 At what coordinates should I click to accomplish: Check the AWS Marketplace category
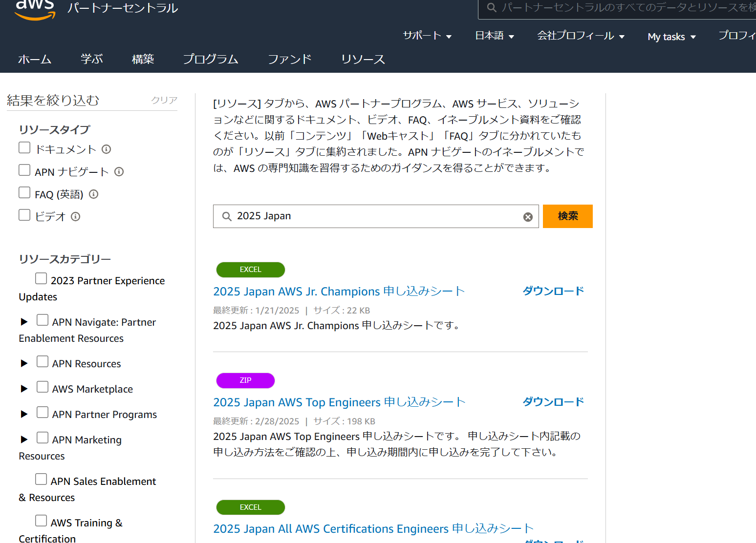(43, 387)
